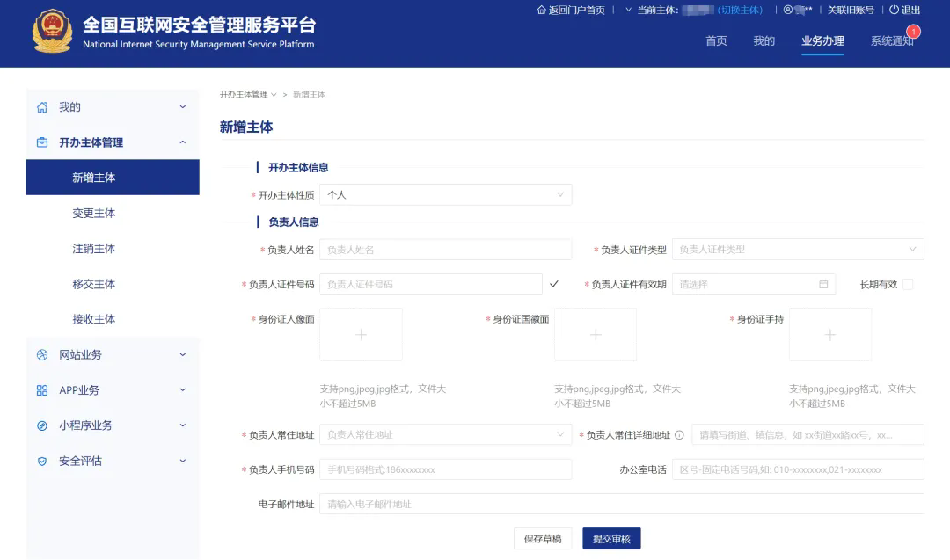Click the briefcase icon beside 开办主体管理

coord(42,142)
